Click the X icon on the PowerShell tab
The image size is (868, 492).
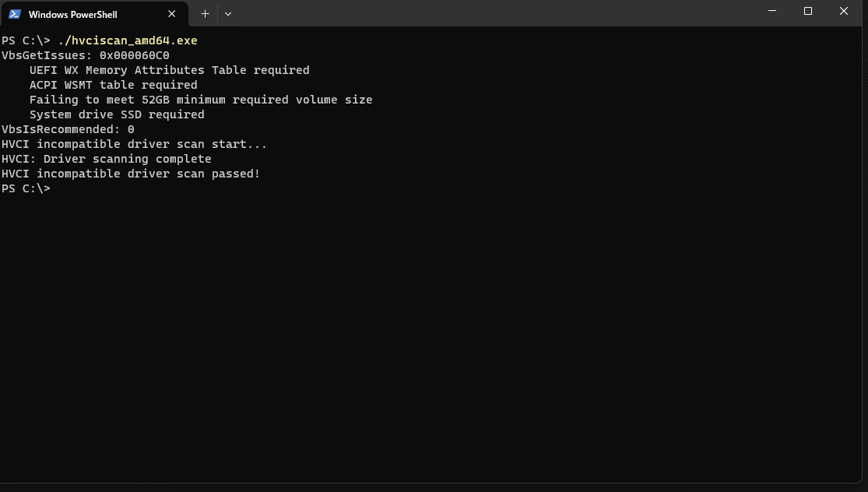click(x=171, y=13)
